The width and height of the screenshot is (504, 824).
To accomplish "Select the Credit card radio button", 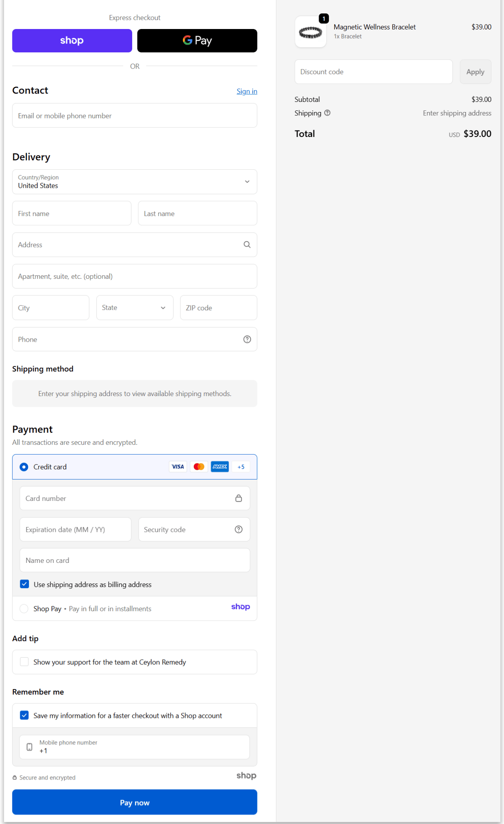I will point(24,467).
